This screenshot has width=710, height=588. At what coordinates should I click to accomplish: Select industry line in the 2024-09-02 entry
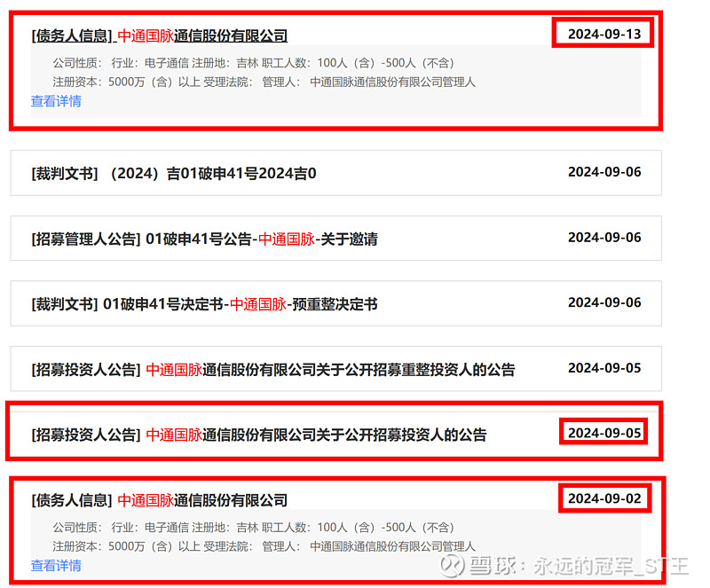[x=254, y=528]
